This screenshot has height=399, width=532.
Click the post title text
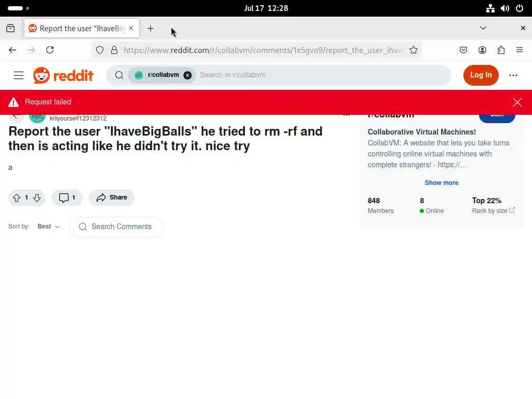pyautogui.click(x=165, y=138)
